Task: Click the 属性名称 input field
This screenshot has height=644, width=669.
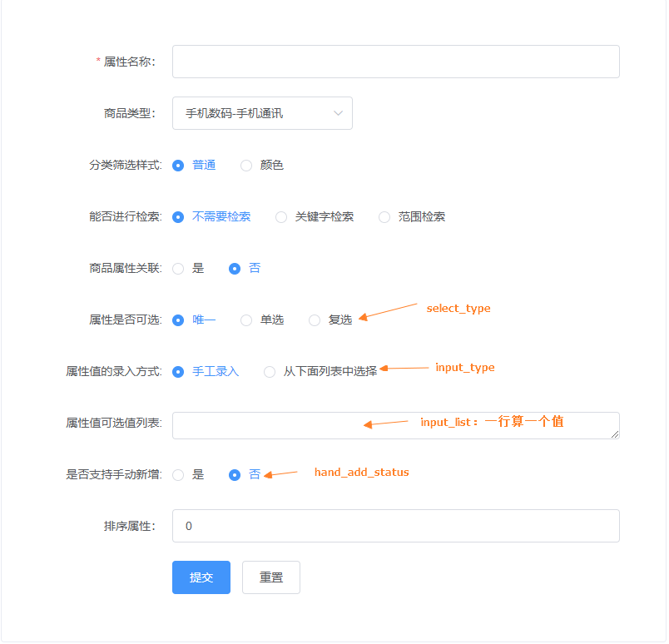Action: point(395,61)
